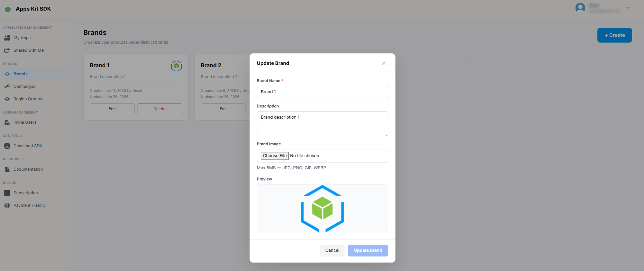Click the + Create button
644x271 pixels.
(615, 35)
